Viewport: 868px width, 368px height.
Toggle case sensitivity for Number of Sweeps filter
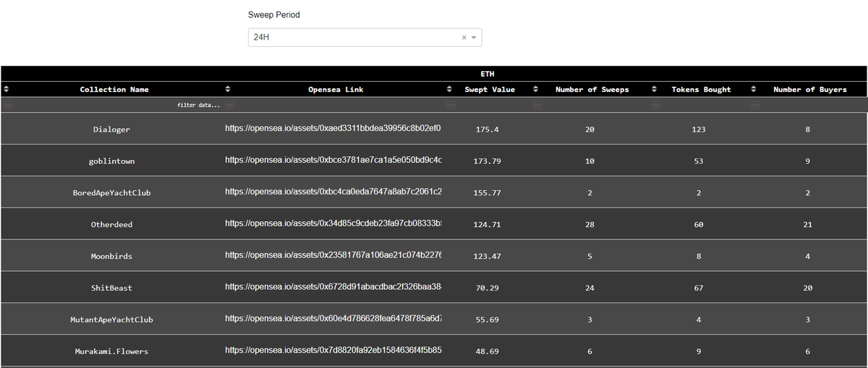pos(537,105)
